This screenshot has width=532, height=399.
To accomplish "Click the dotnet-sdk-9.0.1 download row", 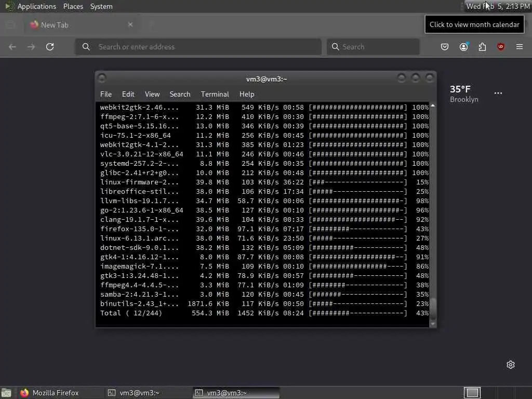I will (264, 248).
